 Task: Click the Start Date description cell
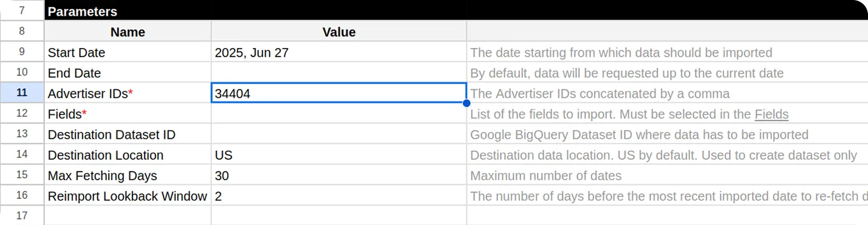coord(667,52)
